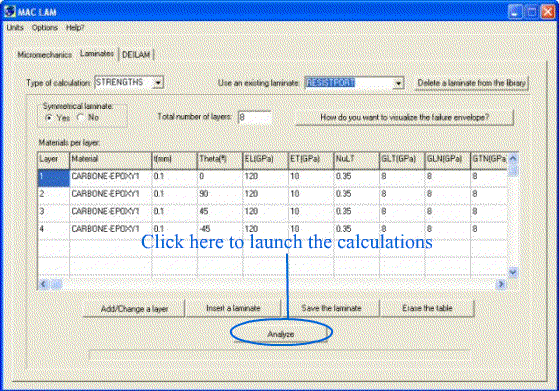Click the Total number of layers field
Screen dimensions: 559x391
255,117
